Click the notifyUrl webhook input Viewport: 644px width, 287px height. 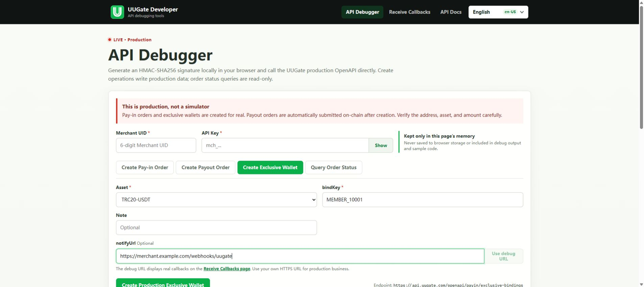(x=300, y=256)
